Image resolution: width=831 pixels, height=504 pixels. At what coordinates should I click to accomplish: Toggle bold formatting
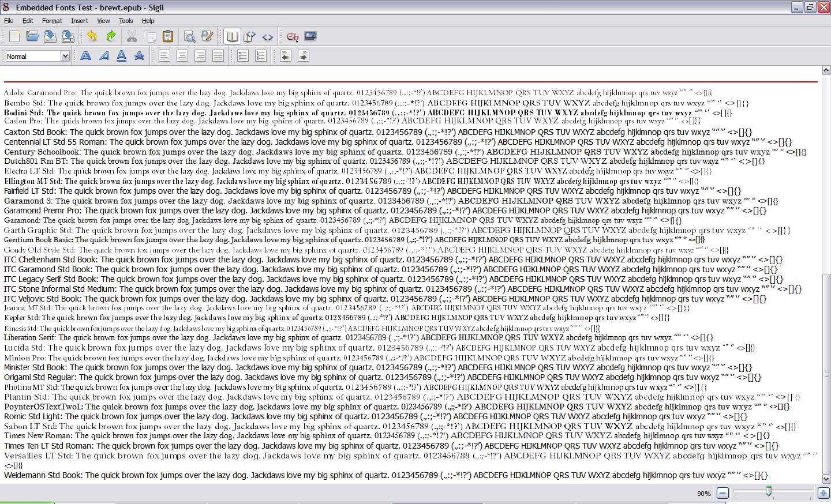click(x=86, y=56)
